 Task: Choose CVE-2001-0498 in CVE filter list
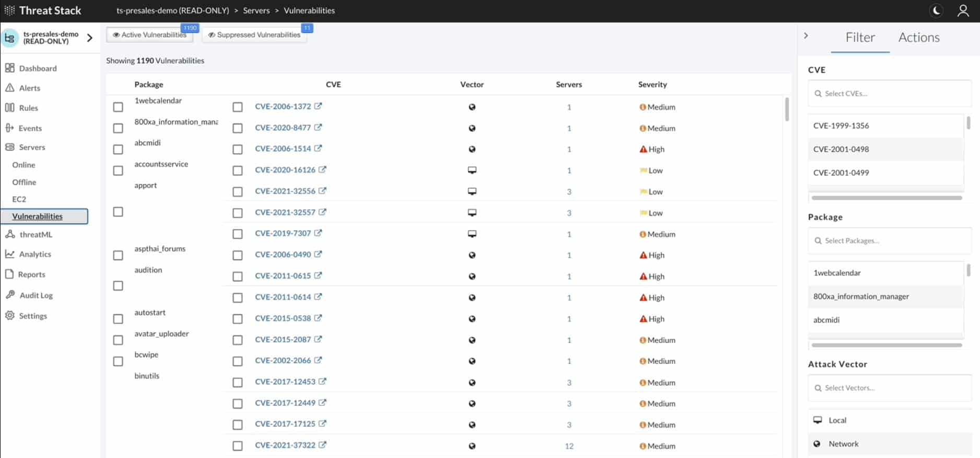pos(886,149)
